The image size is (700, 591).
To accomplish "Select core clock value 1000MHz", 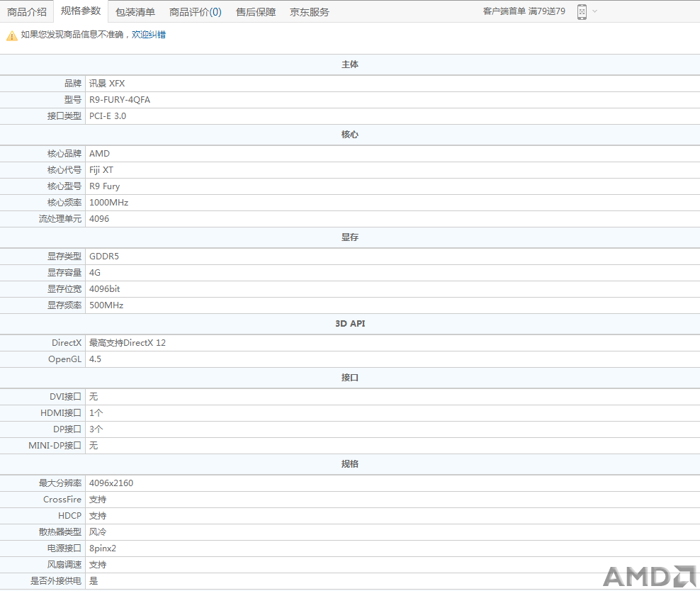I will coord(109,203).
